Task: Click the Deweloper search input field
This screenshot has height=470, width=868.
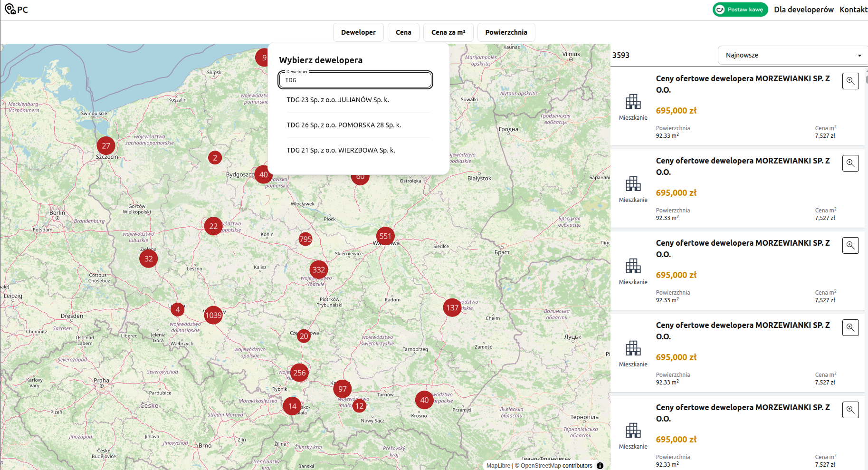Action: point(355,80)
